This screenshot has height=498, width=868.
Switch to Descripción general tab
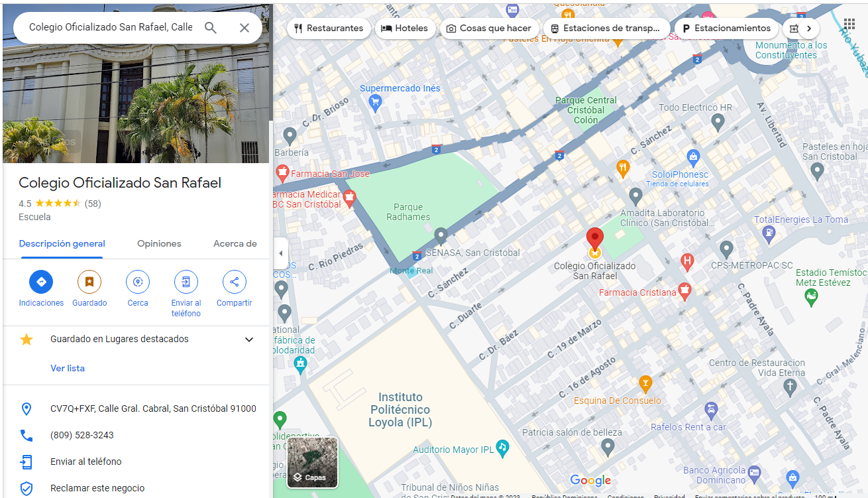(x=62, y=243)
